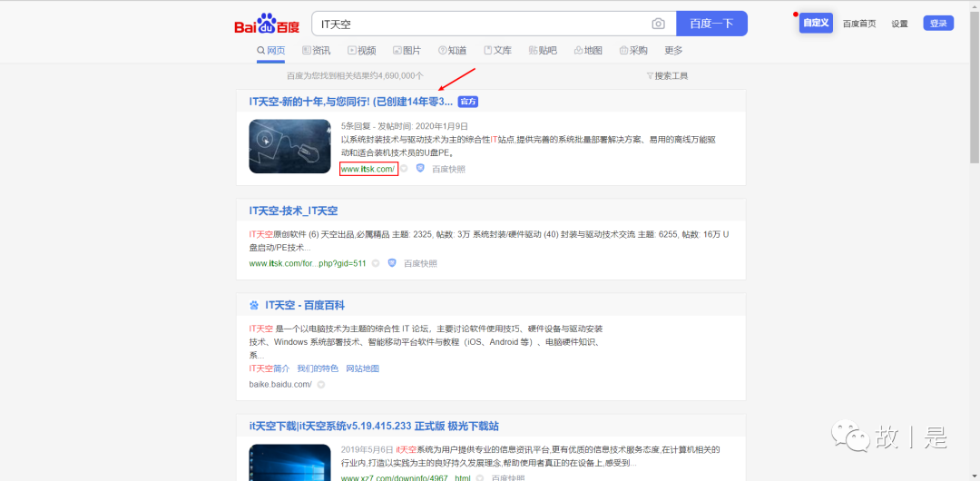Go to 百度首页 link
The image size is (980, 481).
coord(859,24)
